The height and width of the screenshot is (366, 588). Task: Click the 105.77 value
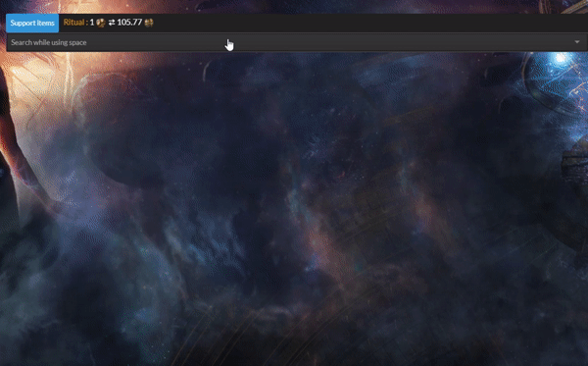[x=129, y=23]
